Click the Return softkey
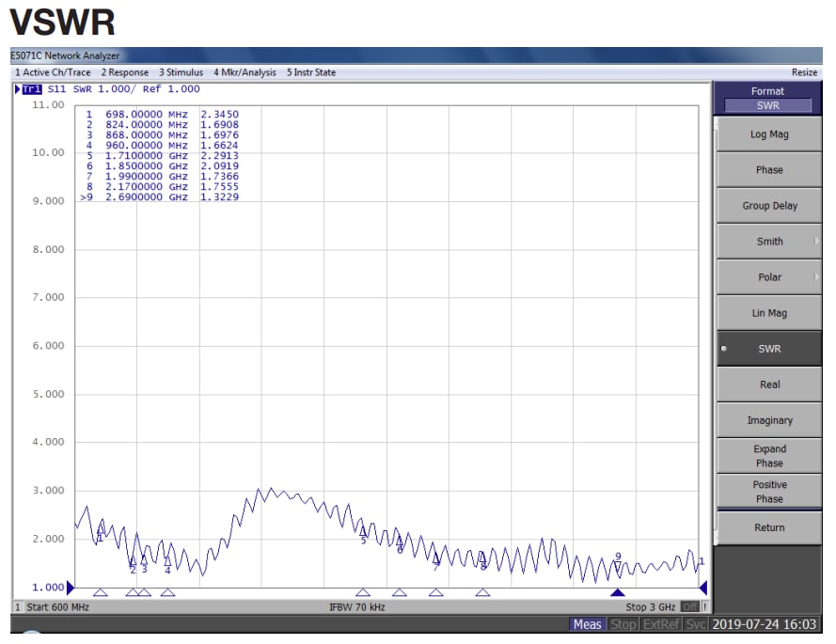This screenshot has width=836, height=644. point(768,527)
